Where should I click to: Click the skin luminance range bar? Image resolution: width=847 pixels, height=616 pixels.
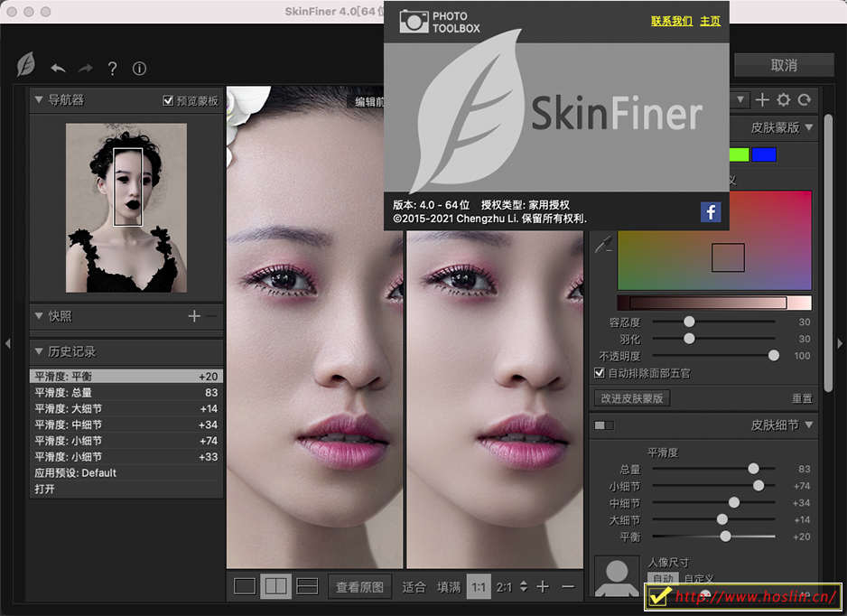(x=714, y=303)
